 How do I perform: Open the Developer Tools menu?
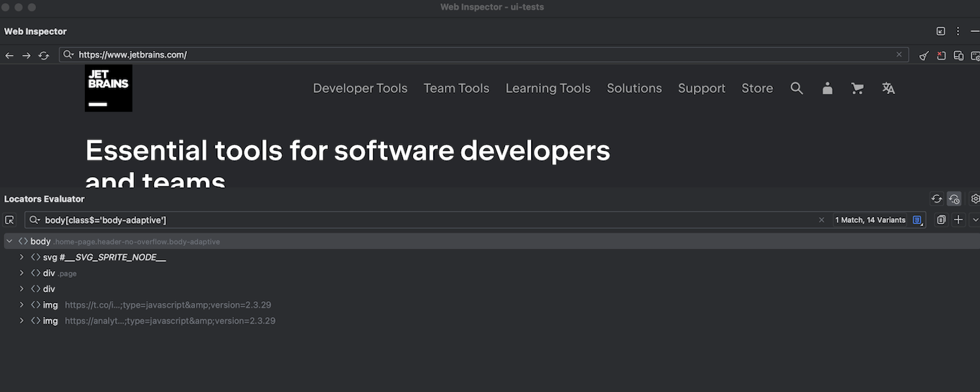[x=360, y=88]
